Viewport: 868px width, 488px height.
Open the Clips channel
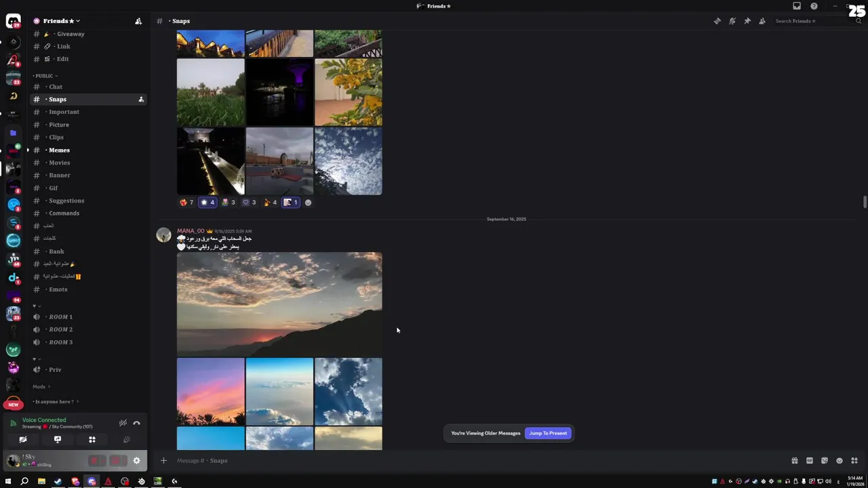click(x=88, y=137)
